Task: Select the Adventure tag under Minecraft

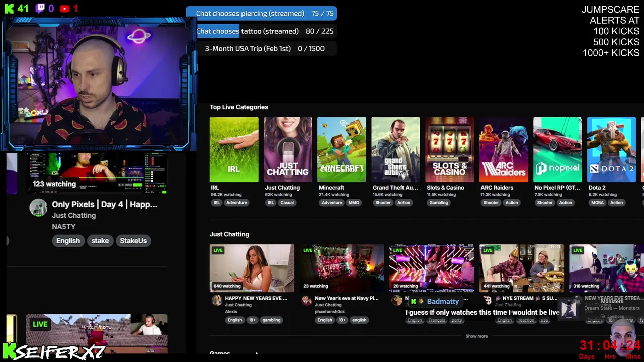Action: pos(331,203)
